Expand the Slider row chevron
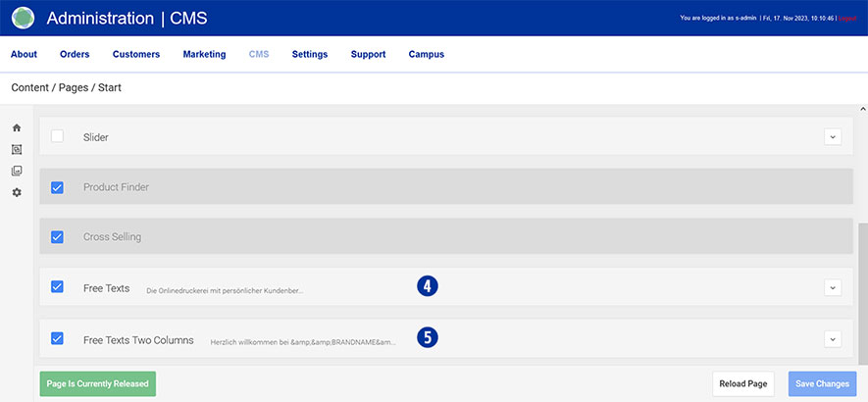The height and width of the screenshot is (402, 868). 833,137
